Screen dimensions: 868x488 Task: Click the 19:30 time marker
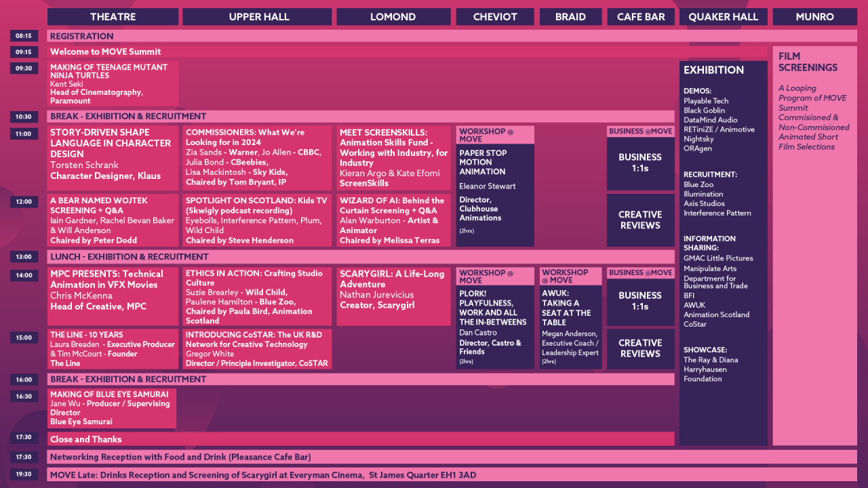[24, 474]
